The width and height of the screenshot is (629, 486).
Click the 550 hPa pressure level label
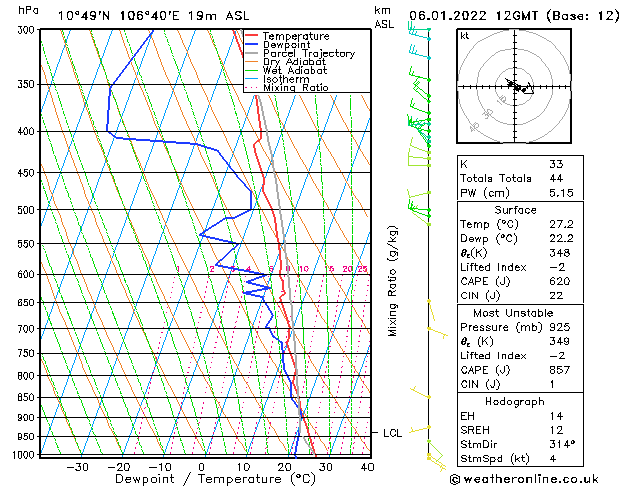(28, 244)
